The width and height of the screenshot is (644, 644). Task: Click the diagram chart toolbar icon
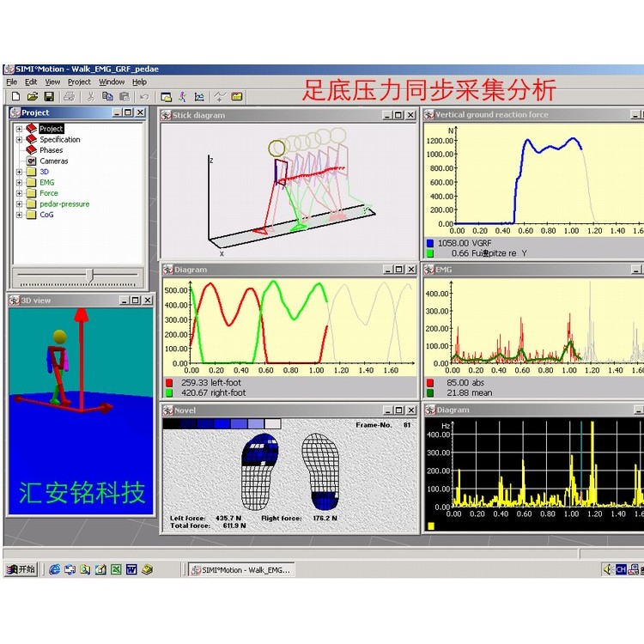tap(199, 97)
